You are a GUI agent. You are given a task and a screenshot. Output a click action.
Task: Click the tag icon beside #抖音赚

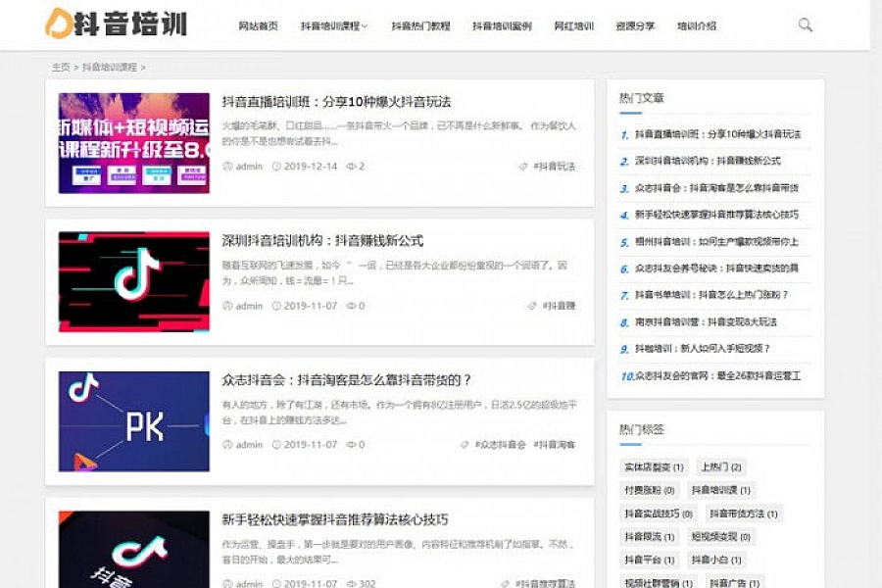[532, 306]
